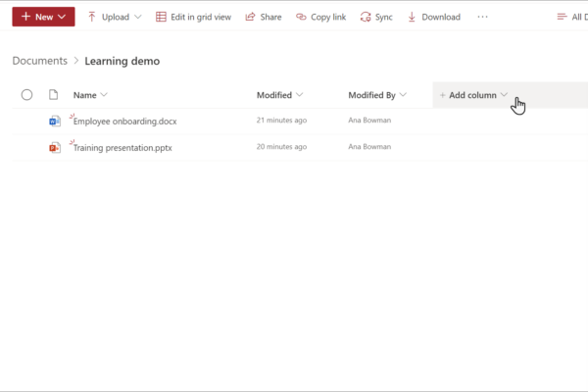Click the Sync circular arrows icon
588x392 pixels.
click(366, 17)
